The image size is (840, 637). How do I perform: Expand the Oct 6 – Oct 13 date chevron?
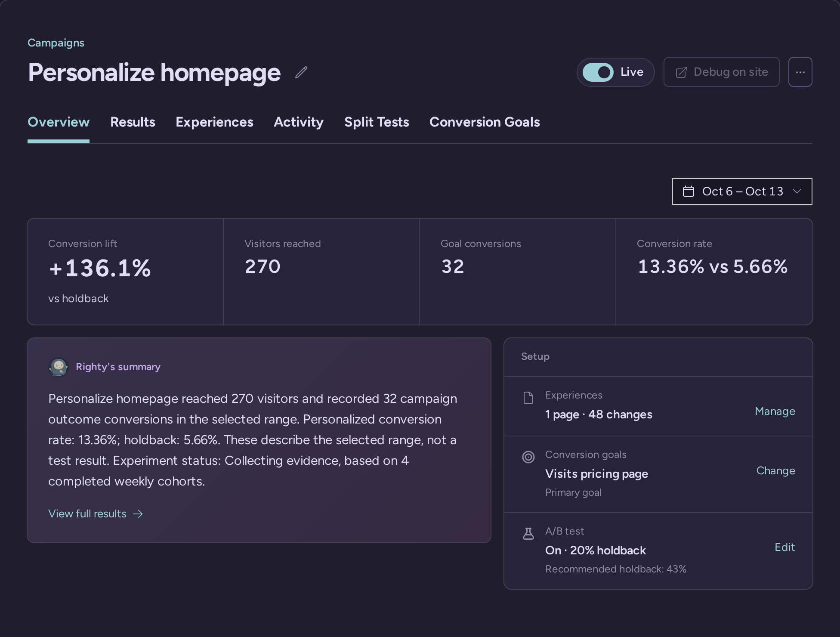(x=797, y=191)
